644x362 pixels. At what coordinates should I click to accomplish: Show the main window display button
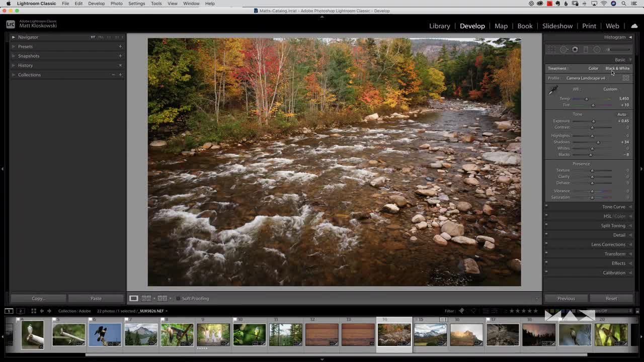pyautogui.click(x=9, y=311)
